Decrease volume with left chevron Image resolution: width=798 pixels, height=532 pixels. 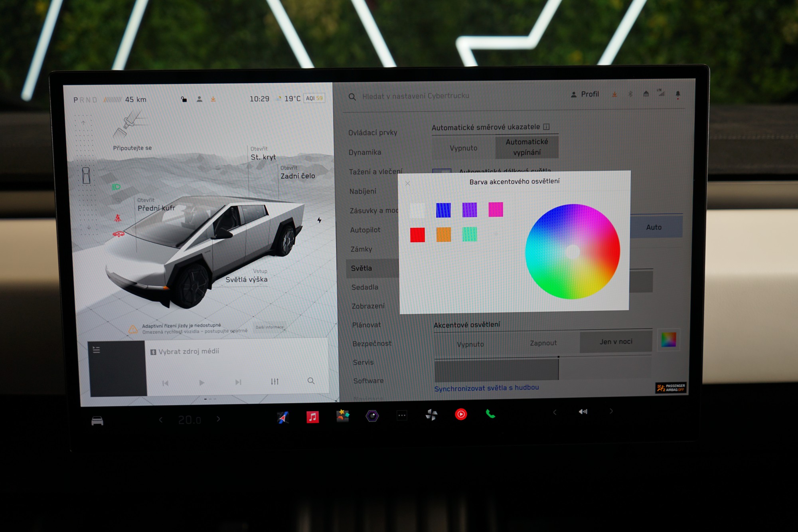tap(555, 412)
